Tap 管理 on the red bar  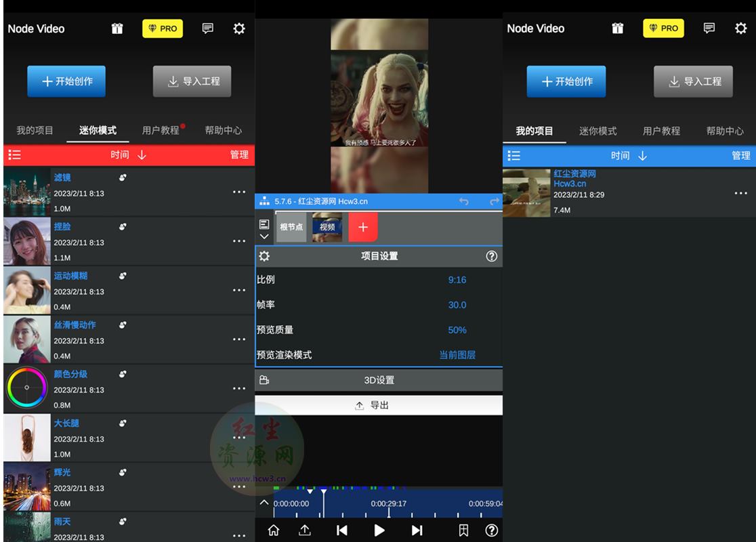(x=239, y=154)
